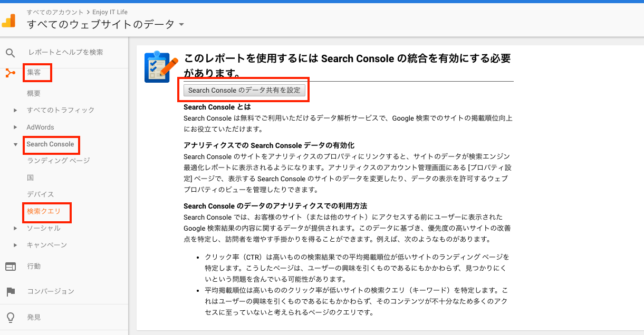The height and width of the screenshot is (335, 644).
Task: Click the すべてのアカウント breadcrumb link
Action: [47, 12]
